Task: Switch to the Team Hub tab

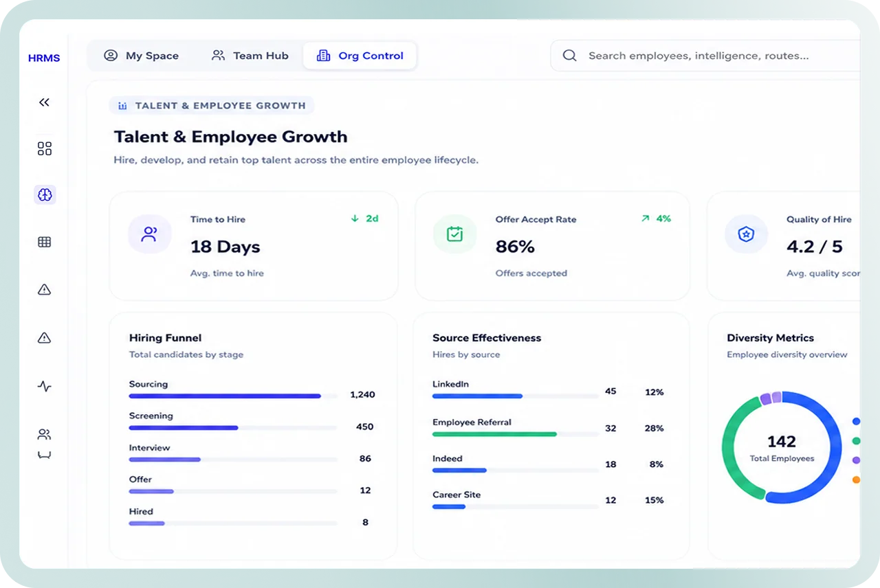Action: (250, 56)
